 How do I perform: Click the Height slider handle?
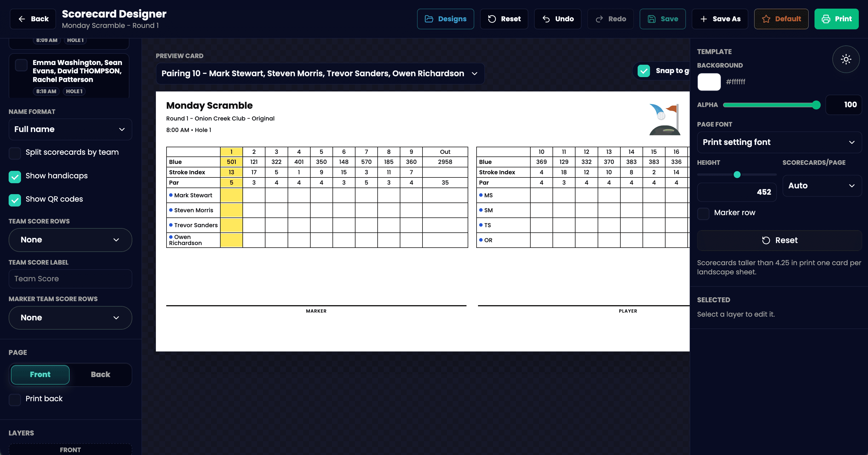click(x=737, y=175)
